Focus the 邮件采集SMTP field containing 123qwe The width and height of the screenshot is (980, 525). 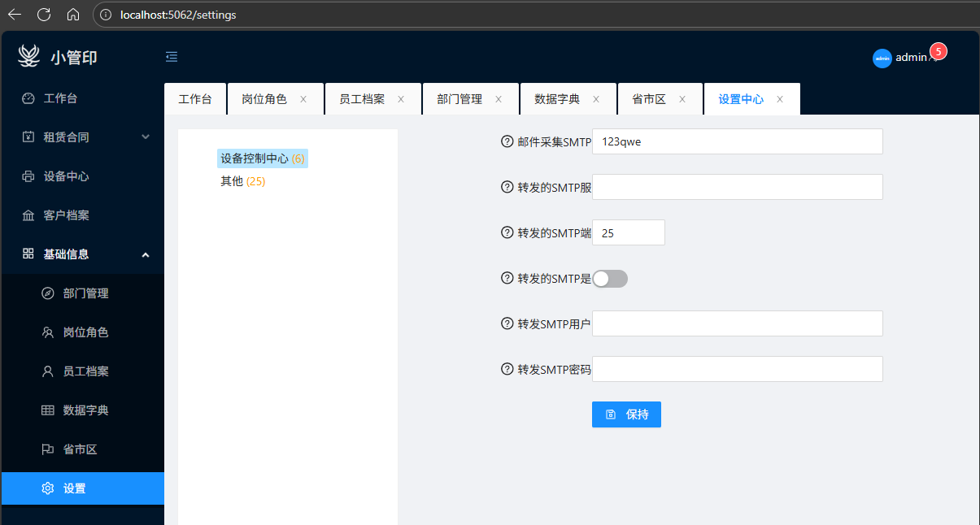pyautogui.click(x=738, y=141)
